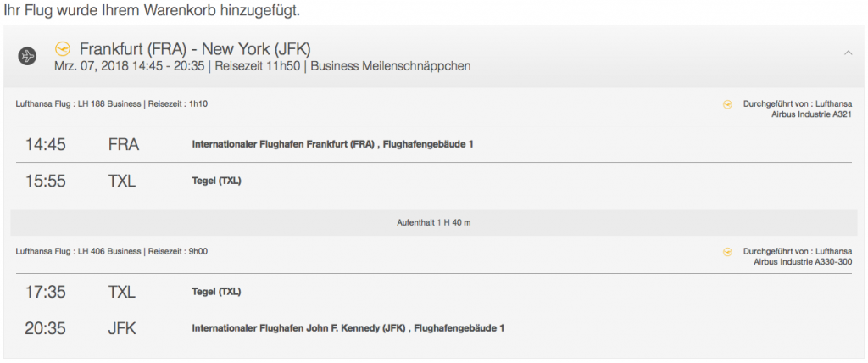Click Lufthansa logo next to LH 188 operator
This screenshot has height=363, width=868.
[727, 103]
